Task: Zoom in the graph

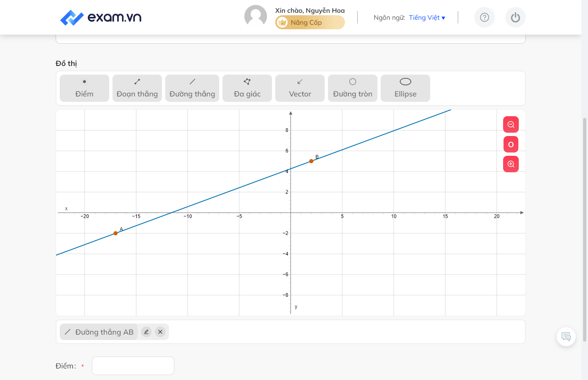Action: pyautogui.click(x=511, y=164)
